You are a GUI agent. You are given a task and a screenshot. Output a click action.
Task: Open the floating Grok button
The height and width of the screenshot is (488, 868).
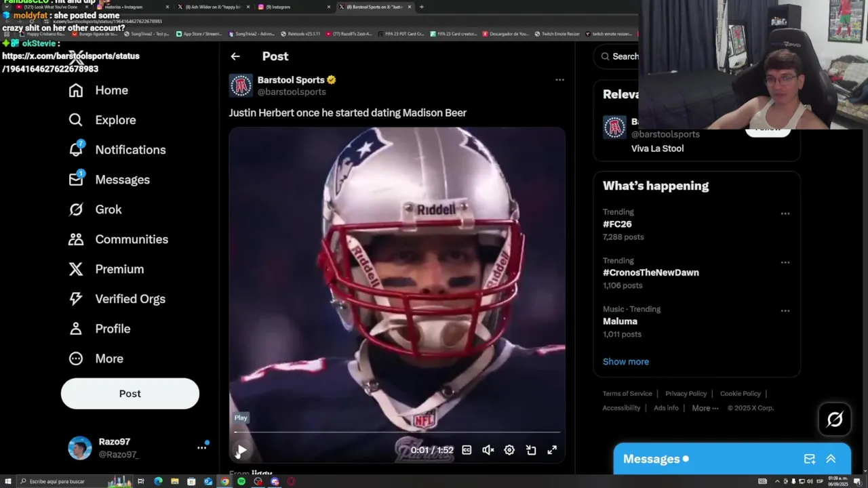click(x=835, y=420)
